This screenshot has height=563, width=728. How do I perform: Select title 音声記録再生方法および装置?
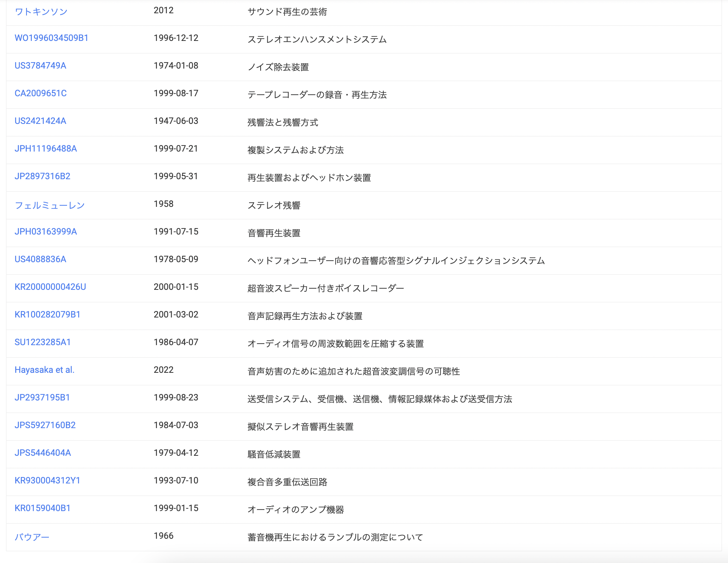[x=305, y=316]
